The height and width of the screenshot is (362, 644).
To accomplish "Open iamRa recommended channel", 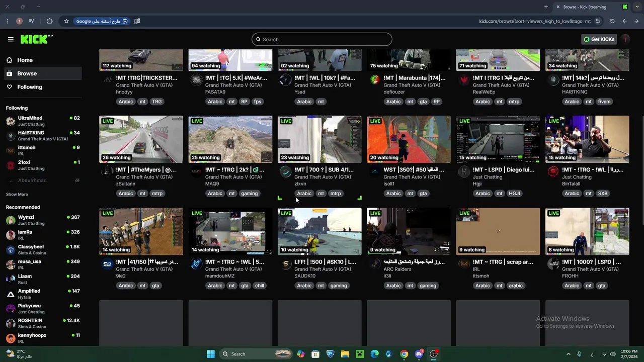I will tap(43, 235).
